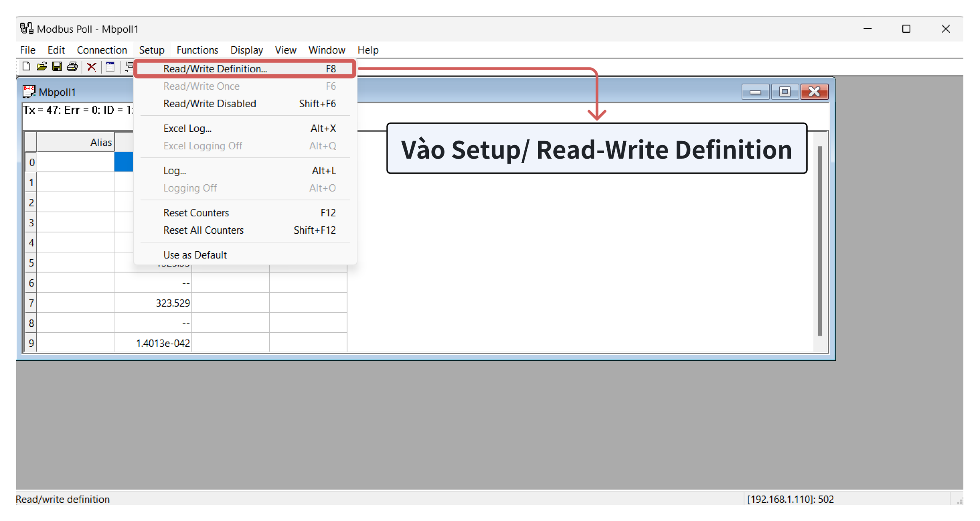Click Read/Write Once menu item

tap(201, 86)
